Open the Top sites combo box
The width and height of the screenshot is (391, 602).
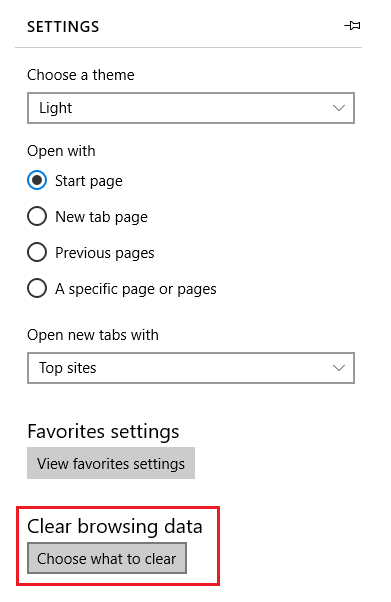pos(191,368)
